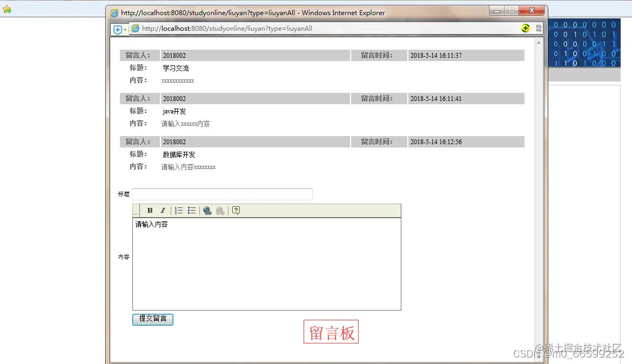Click poster ID 2018002 in the first message
The image size is (632, 364).
174,56
